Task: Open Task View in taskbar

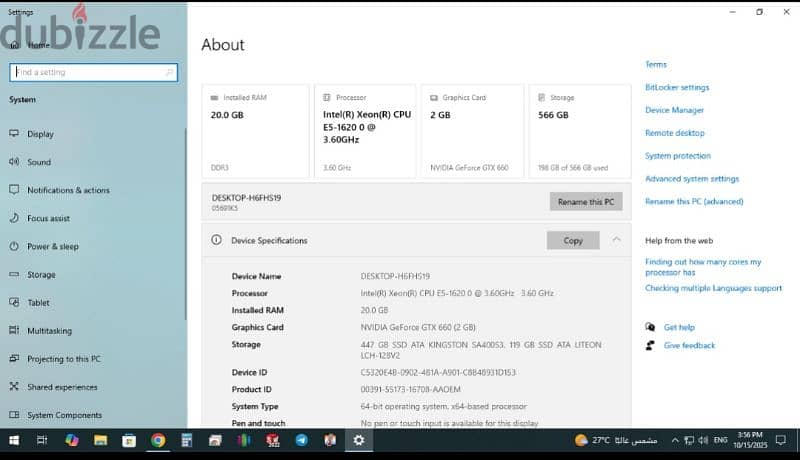Action: point(42,440)
